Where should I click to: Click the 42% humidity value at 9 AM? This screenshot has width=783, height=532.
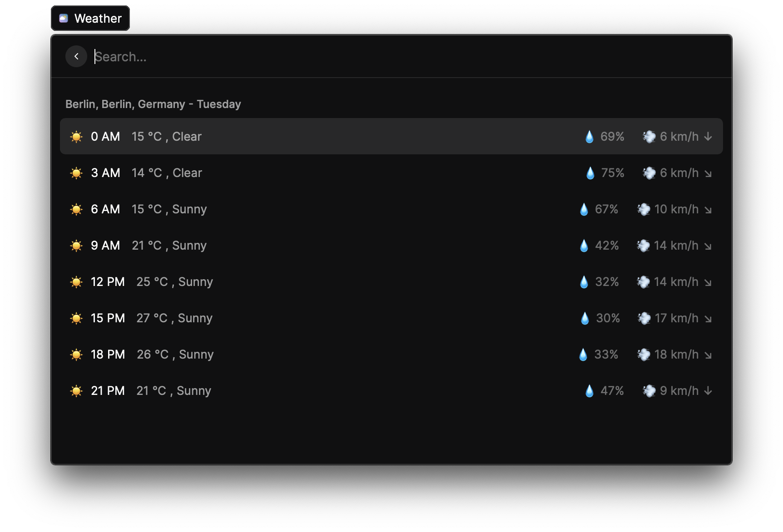(607, 246)
